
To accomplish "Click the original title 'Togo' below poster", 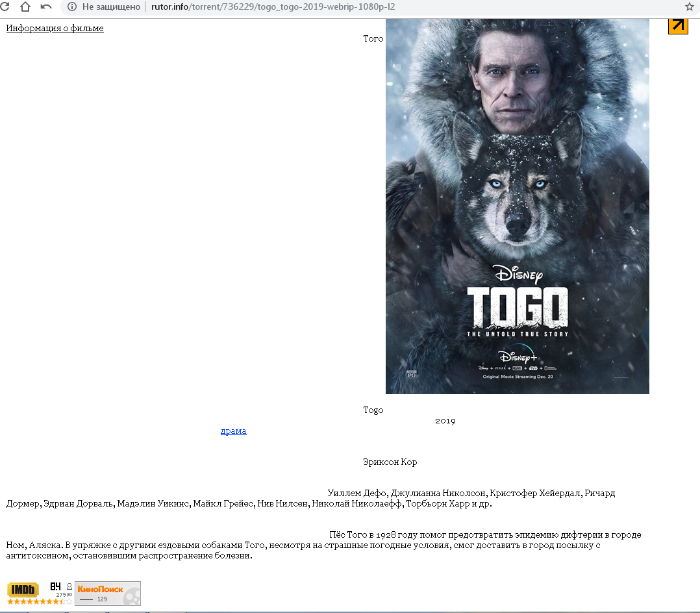I will point(373,410).
